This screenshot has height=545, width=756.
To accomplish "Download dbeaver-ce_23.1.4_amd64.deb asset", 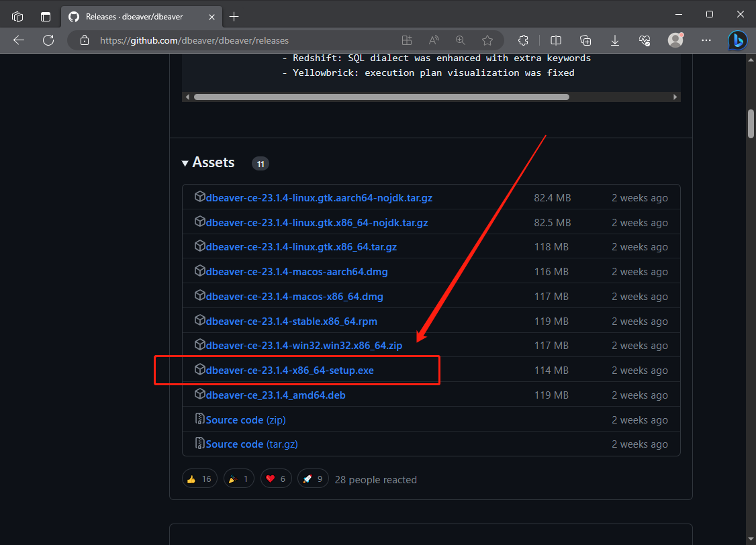I will [276, 395].
